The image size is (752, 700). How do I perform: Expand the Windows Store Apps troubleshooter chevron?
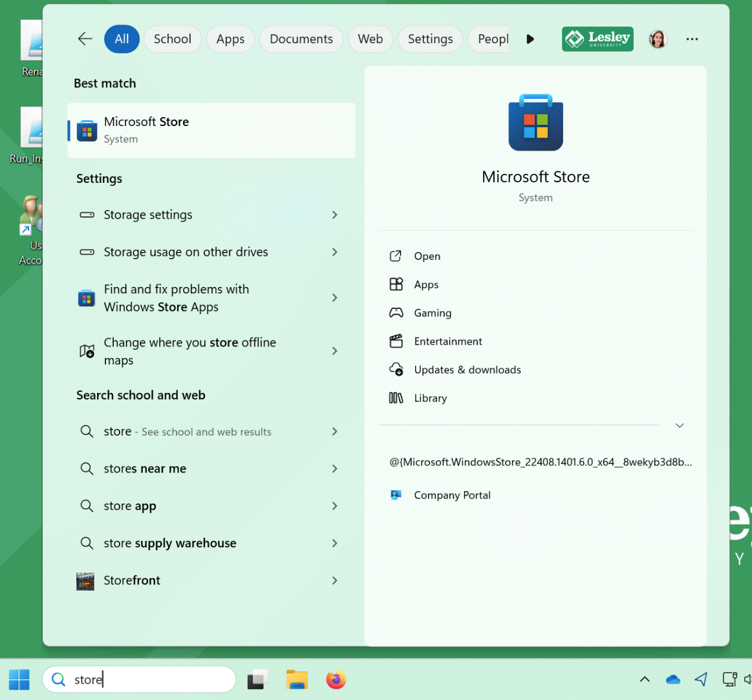coord(335,298)
